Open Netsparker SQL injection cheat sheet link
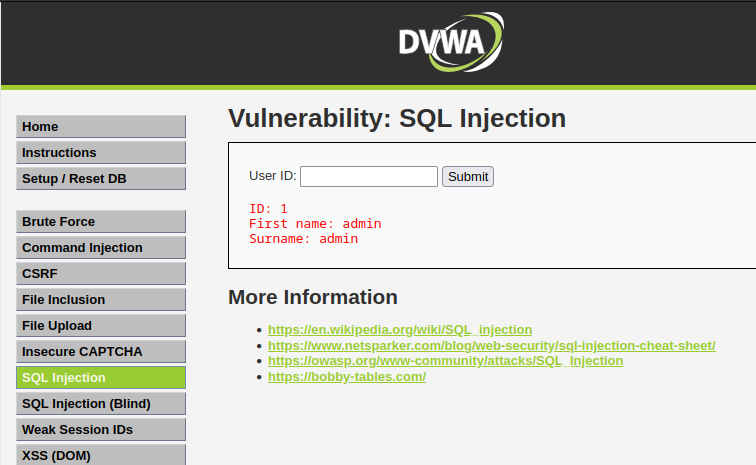The height and width of the screenshot is (465, 756). coord(491,345)
